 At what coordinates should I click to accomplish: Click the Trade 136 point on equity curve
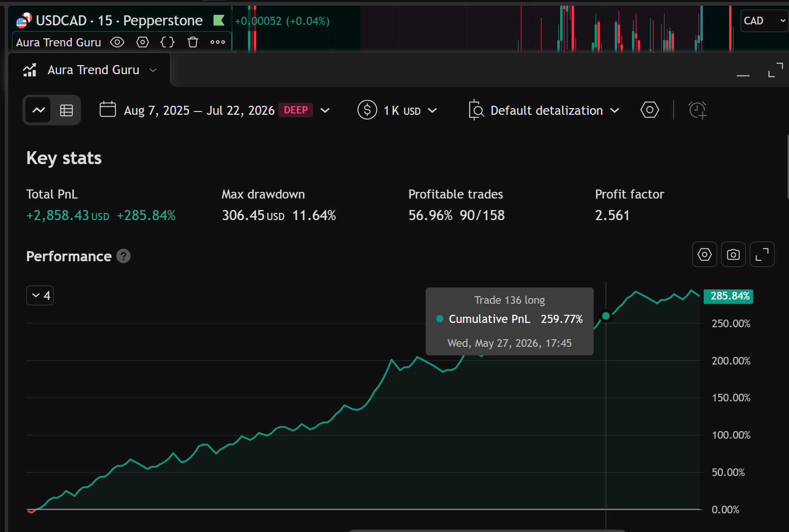point(606,316)
